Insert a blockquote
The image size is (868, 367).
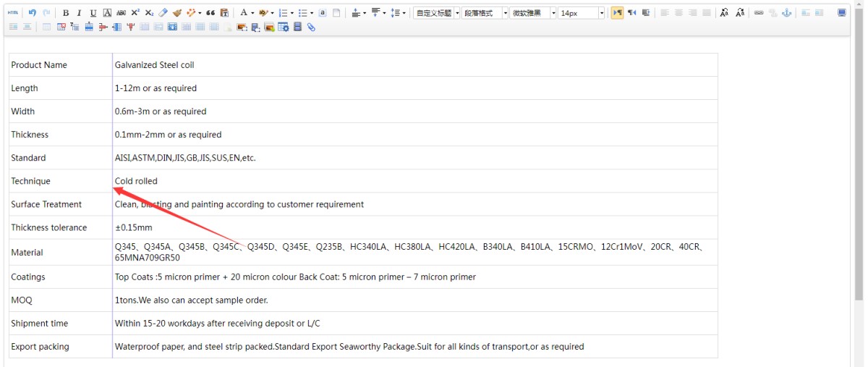tap(210, 13)
